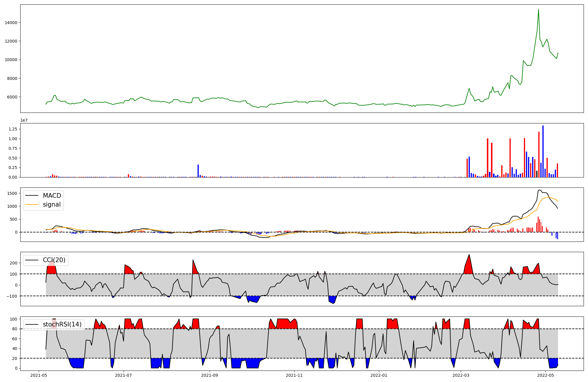
Task: Click the 1500 tick on MACD axis
Action: 12,193
